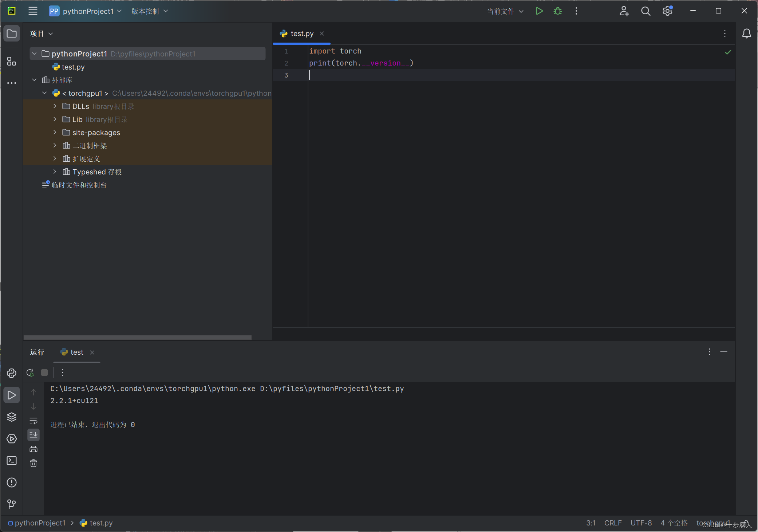Viewport: 758px width, 532px height.
Task: Open version control panel
Action: pos(146,10)
